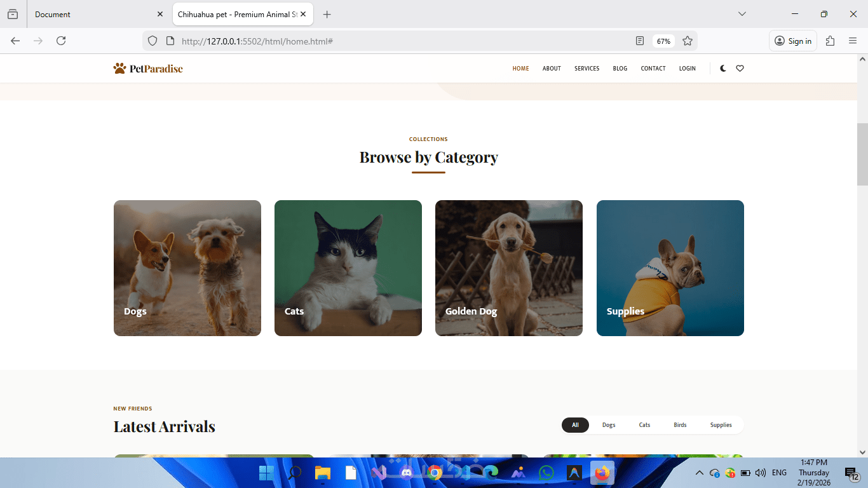868x488 pixels.
Task: Open Firefox application menu hamburger
Action: [x=853, y=41]
